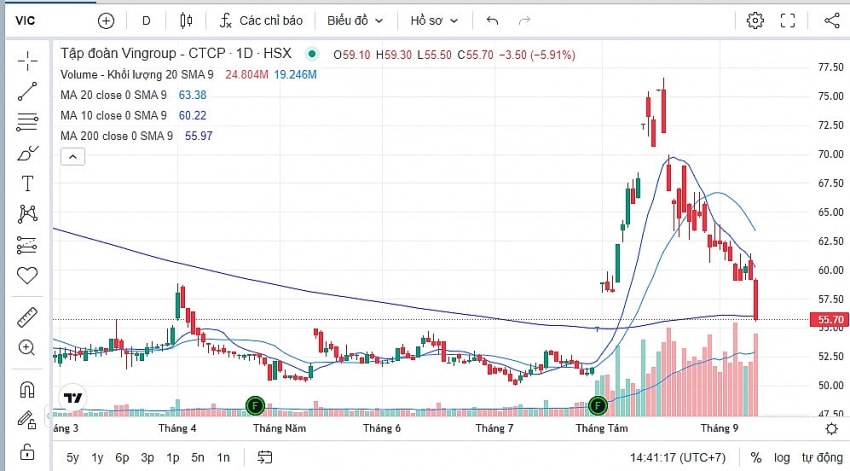Click the share chart icon
850x471 pixels.
click(x=832, y=21)
